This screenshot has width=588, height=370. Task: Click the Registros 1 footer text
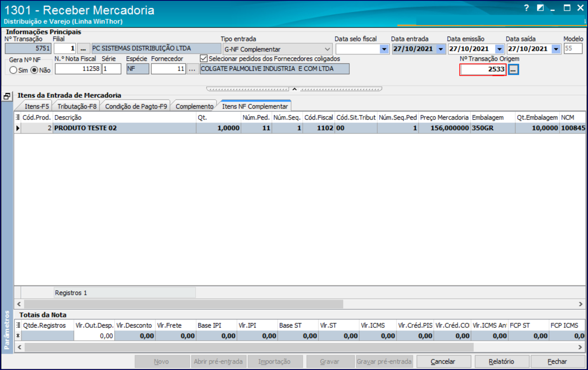coord(71,293)
